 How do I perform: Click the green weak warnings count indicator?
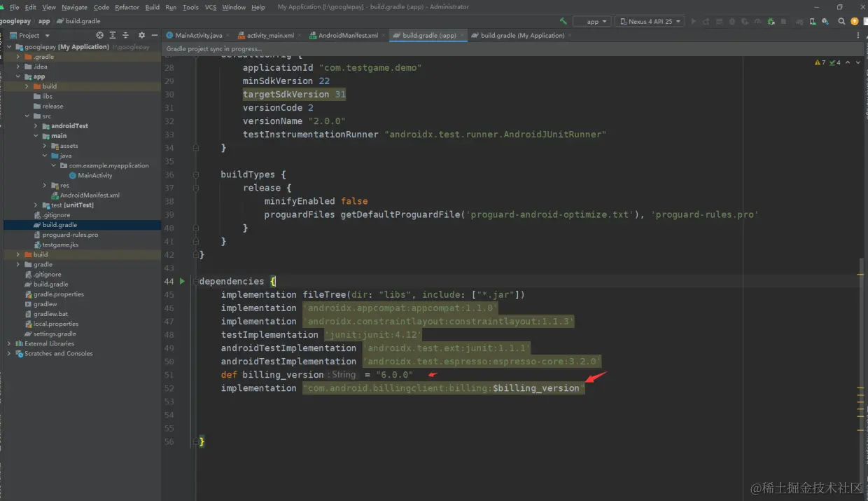(x=834, y=62)
